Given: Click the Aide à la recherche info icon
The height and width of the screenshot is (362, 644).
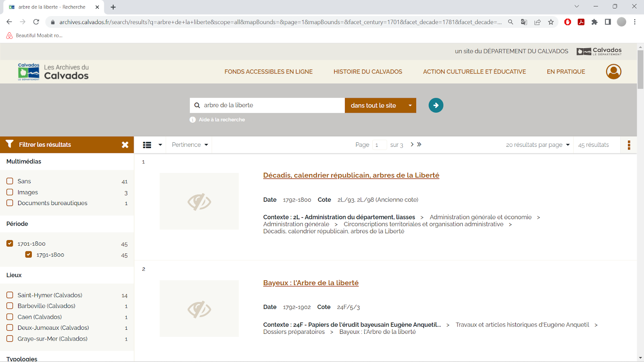Looking at the screenshot, I should pos(193,120).
